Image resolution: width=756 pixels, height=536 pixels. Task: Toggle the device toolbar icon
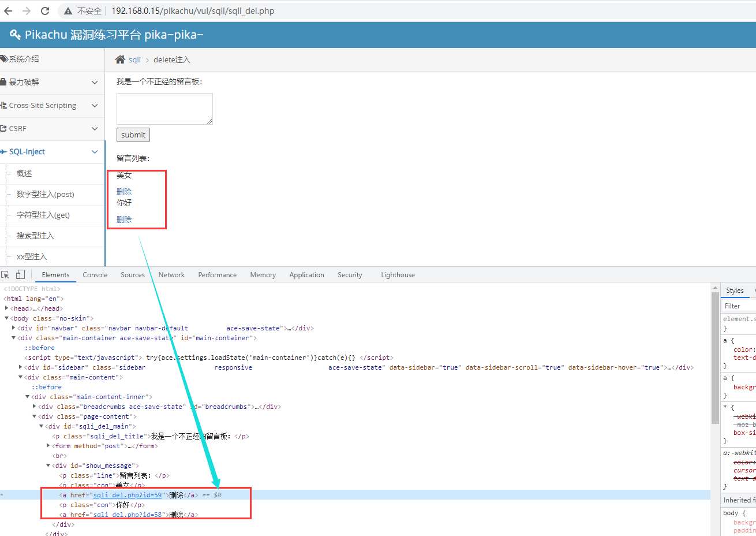pyautogui.click(x=20, y=275)
